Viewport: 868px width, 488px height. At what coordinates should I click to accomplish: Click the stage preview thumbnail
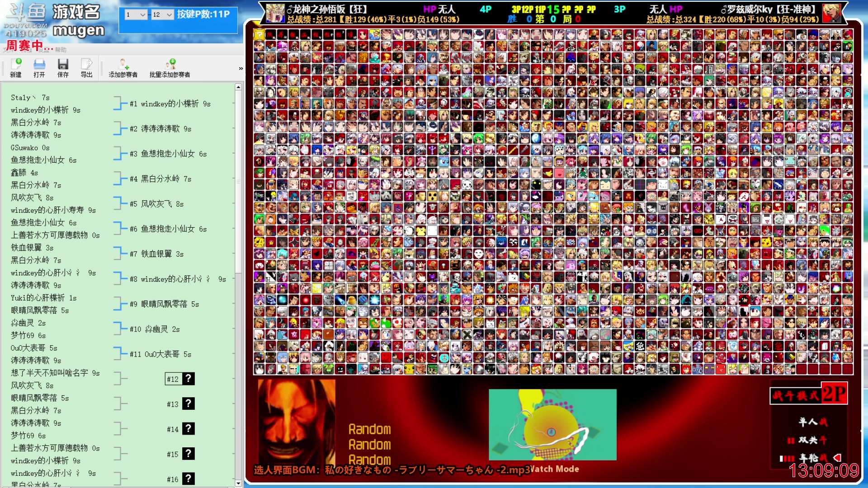[552, 424]
